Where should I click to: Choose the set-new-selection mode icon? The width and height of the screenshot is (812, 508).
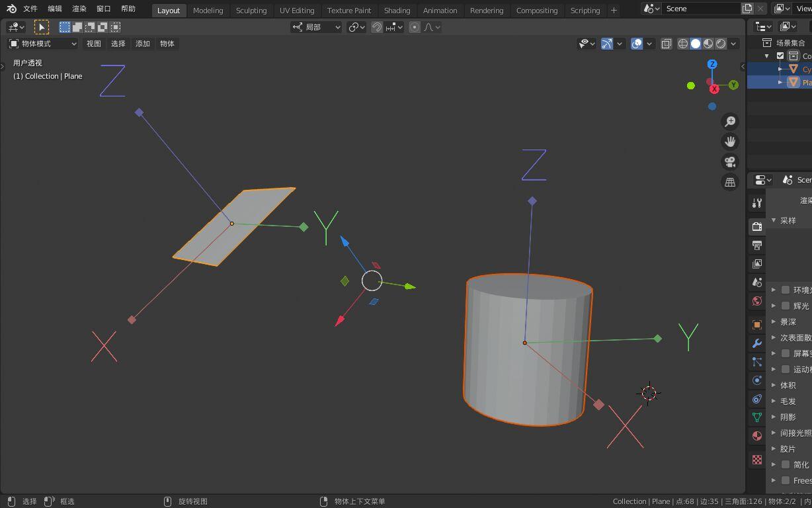tap(65, 27)
